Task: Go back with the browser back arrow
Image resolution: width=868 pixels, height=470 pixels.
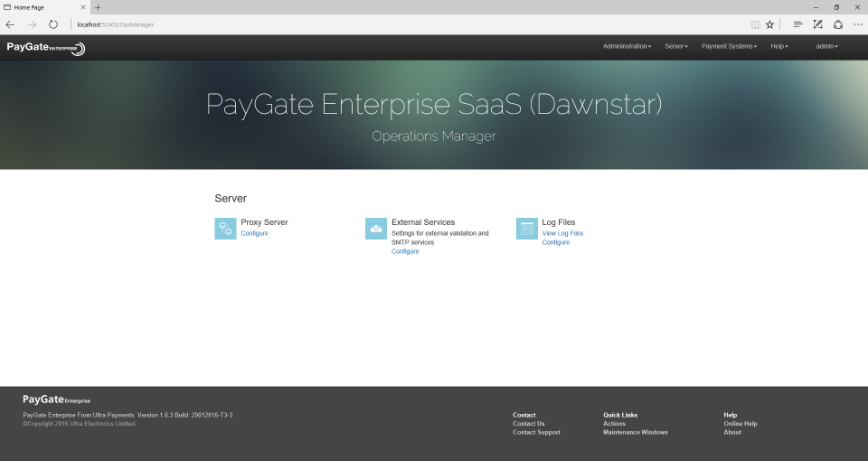Action: [x=11, y=24]
